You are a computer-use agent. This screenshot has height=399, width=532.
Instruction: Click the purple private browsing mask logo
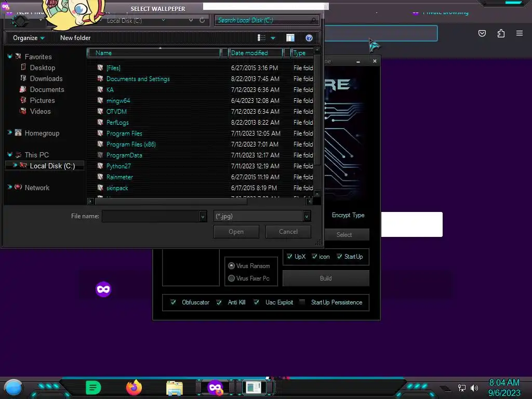point(103,289)
